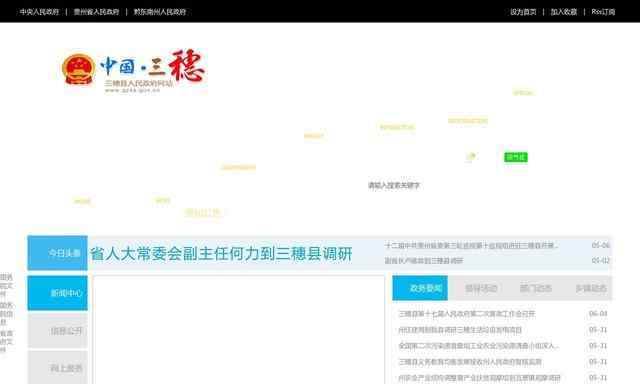Focus the 请输入搜索关键字 search field

point(394,185)
